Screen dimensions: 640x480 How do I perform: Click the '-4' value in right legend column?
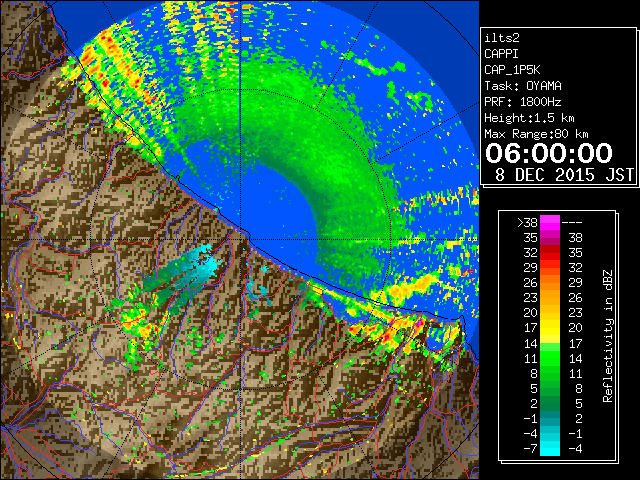[575, 449]
